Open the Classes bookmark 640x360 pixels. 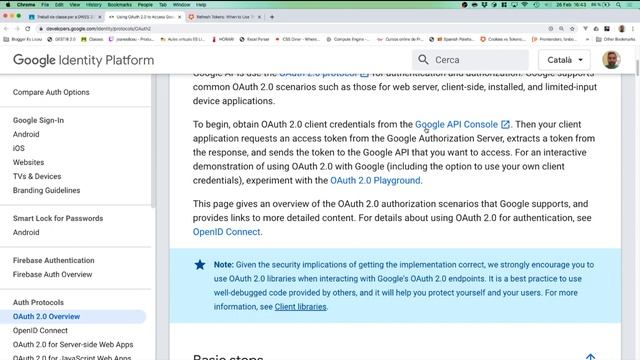92,39
